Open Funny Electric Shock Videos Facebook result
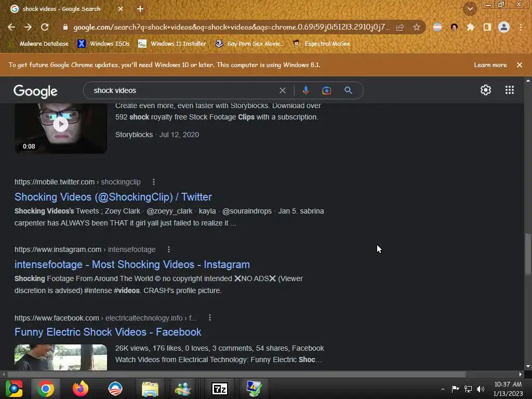This screenshot has height=399, width=532. 108,332
